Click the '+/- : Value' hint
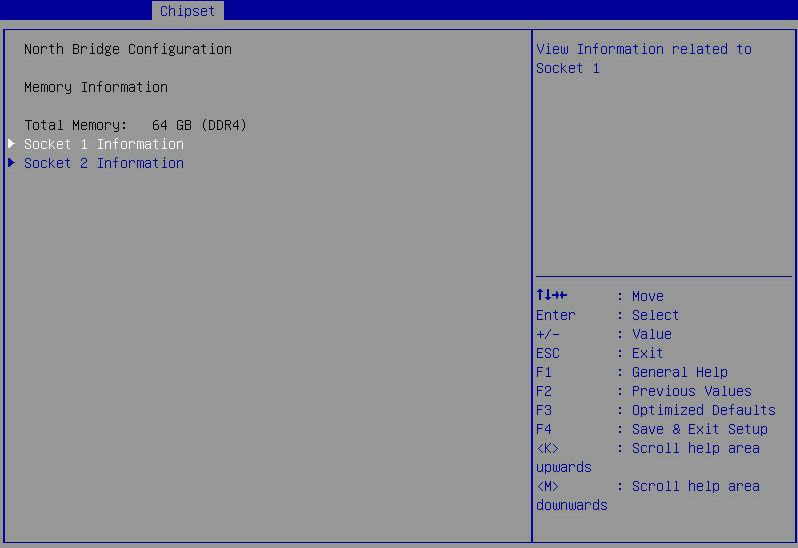Image resolution: width=798 pixels, height=548 pixels. point(604,334)
